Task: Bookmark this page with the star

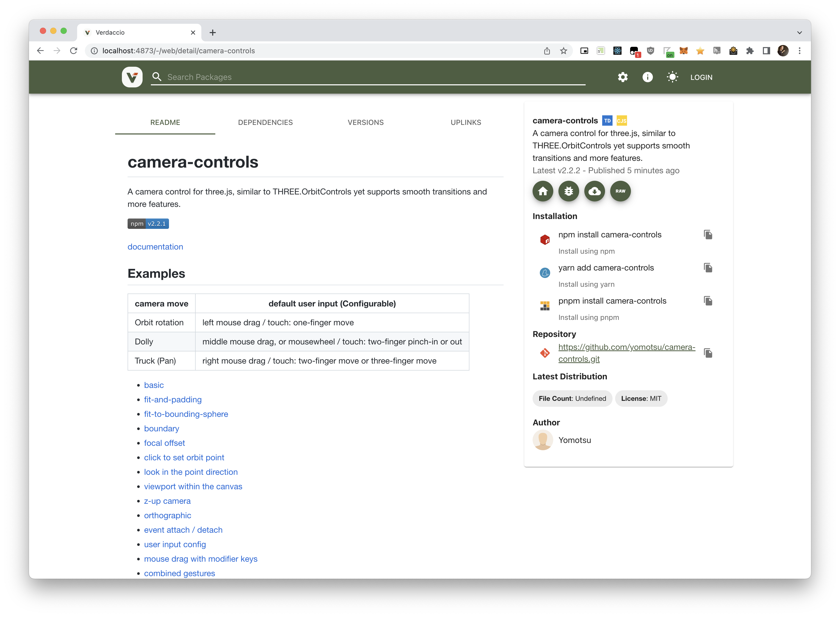Action: tap(563, 51)
